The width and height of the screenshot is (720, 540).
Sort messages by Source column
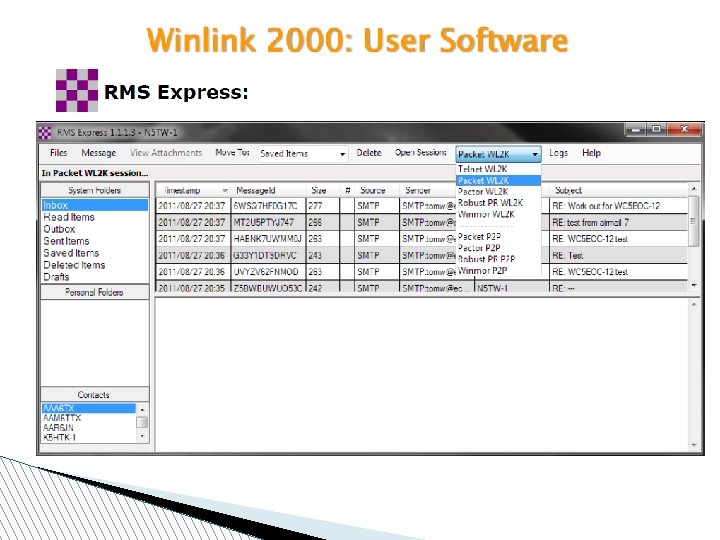pos(376,190)
